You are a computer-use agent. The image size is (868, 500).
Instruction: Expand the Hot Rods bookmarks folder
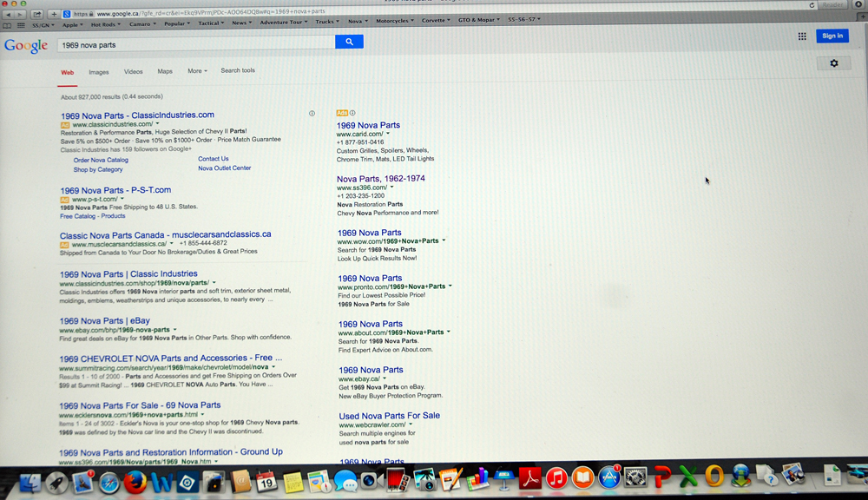click(105, 23)
